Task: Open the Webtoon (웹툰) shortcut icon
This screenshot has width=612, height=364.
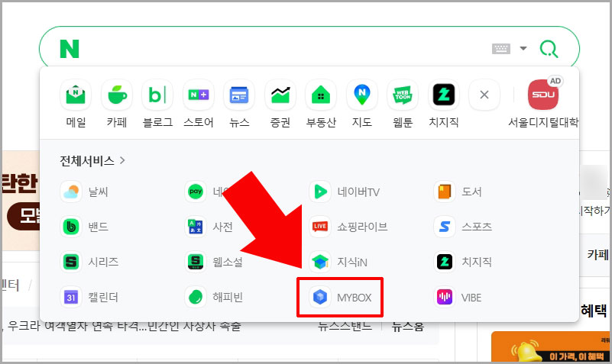Action: click(x=403, y=95)
